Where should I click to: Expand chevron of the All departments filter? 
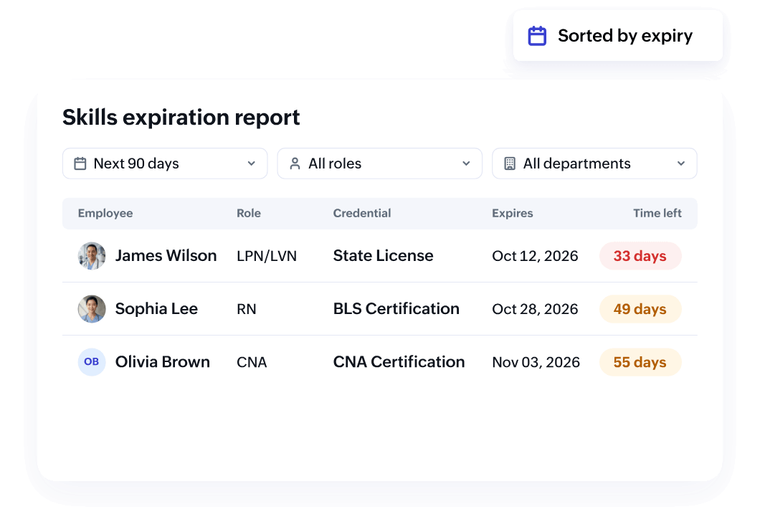[681, 163]
